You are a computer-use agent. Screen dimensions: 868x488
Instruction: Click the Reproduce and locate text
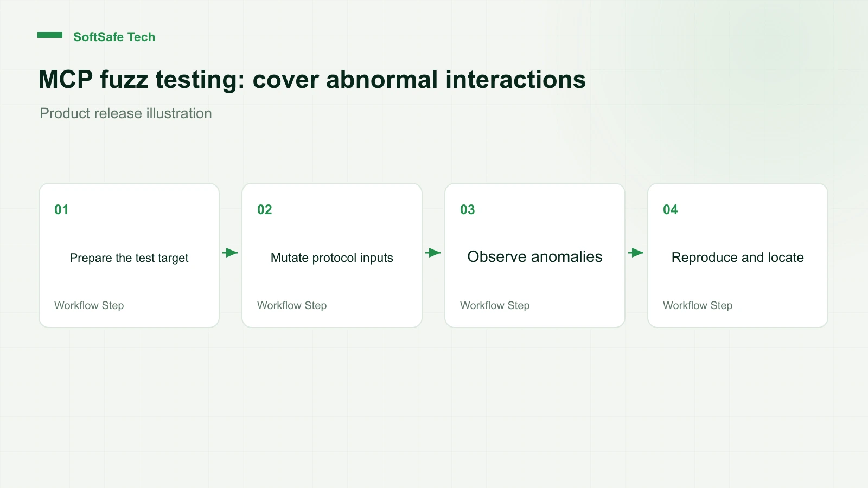click(738, 258)
